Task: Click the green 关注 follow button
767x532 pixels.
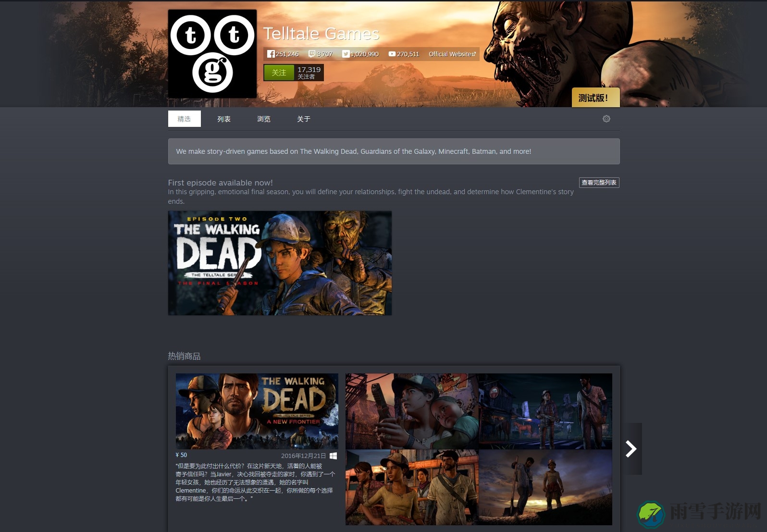Action: point(279,73)
